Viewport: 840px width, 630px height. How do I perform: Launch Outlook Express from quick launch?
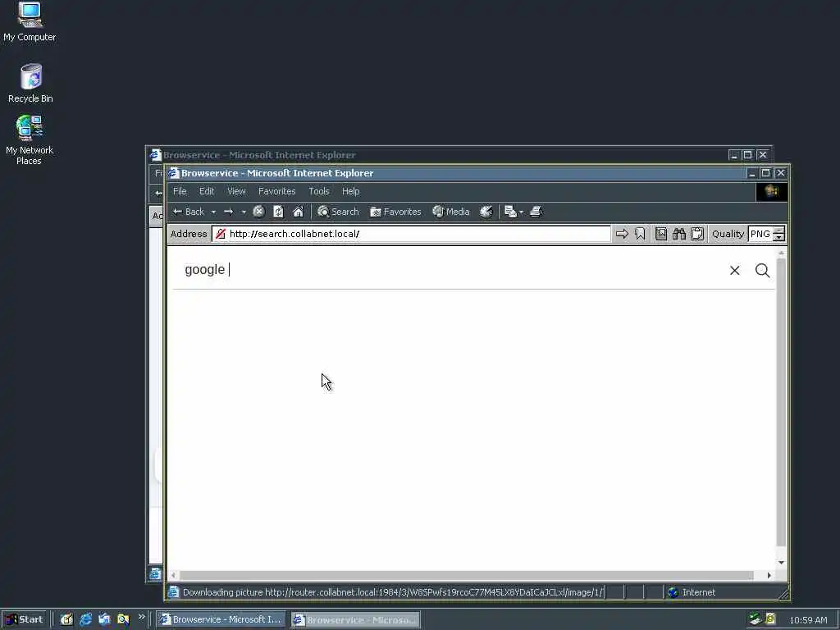[104, 619]
